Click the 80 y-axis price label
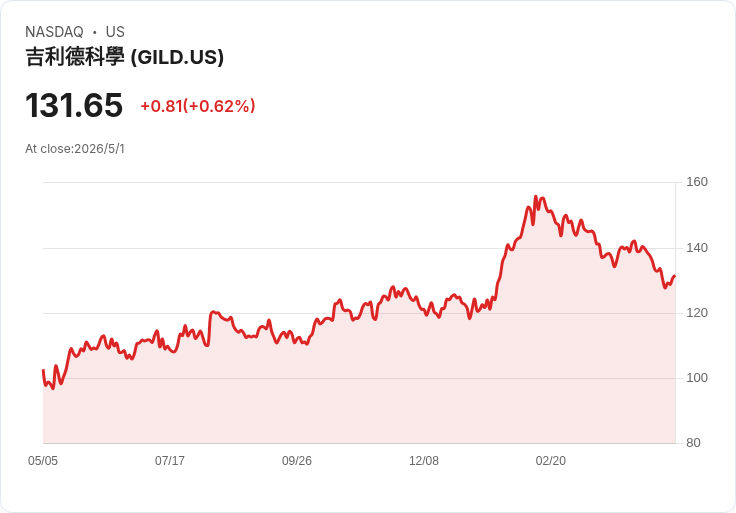Image resolution: width=736 pixels, height=513 pixels. click(x=693, y=443)
